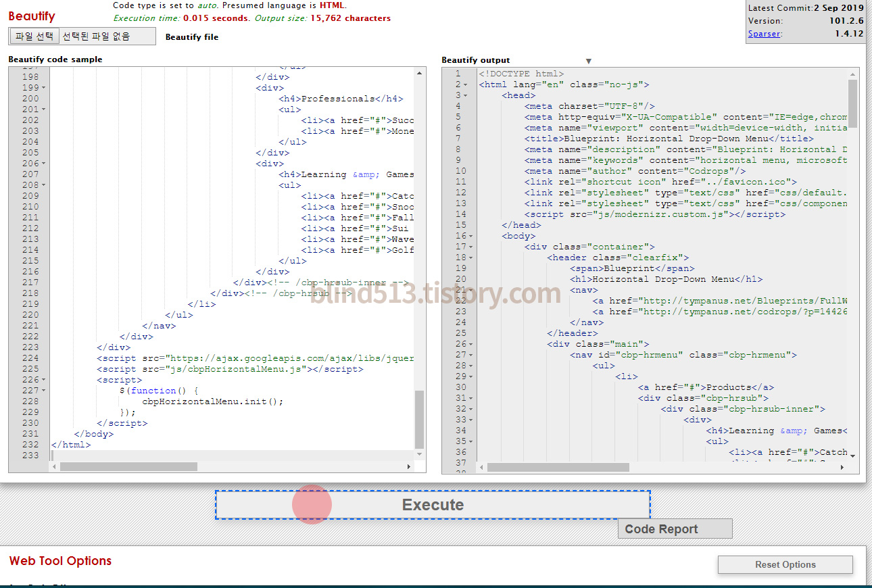
Task: Click the Horizontal Drop-Down Menu h1 line
Action: (666, 279)
